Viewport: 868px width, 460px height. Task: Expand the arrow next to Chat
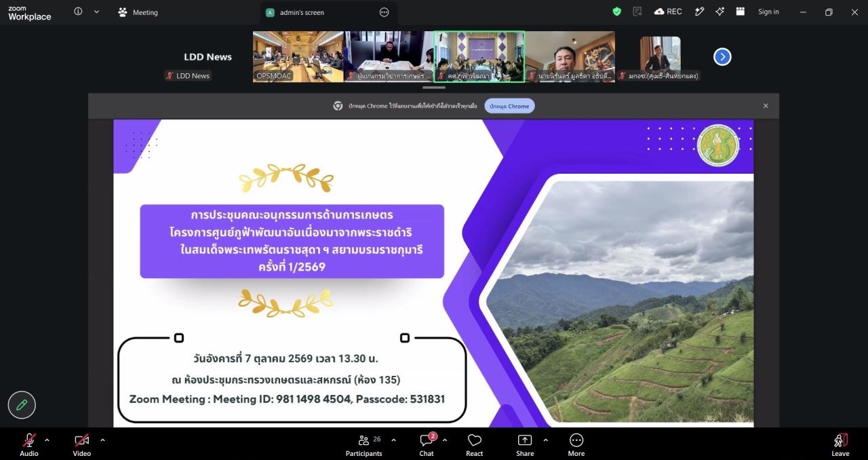tap(445, 440)
